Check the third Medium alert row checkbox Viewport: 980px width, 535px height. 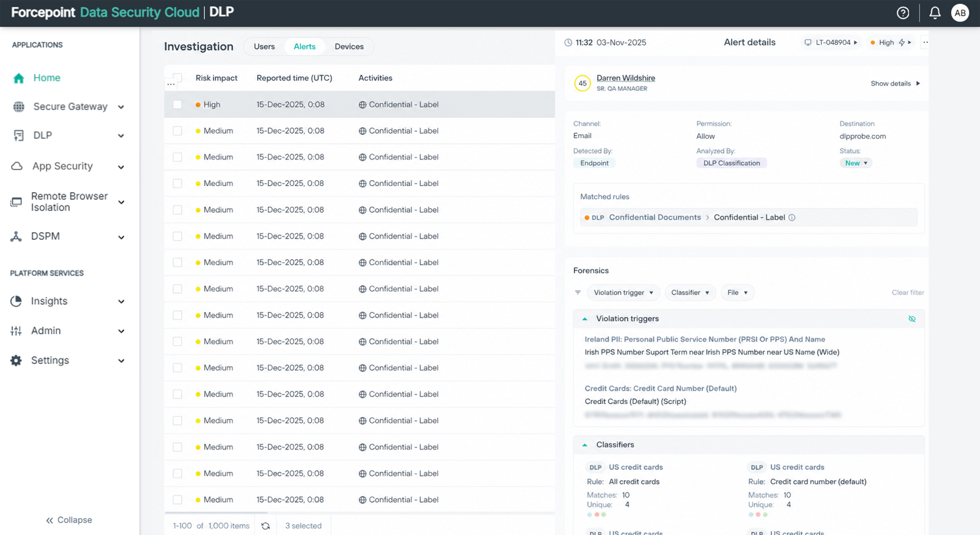coord(178,183)
